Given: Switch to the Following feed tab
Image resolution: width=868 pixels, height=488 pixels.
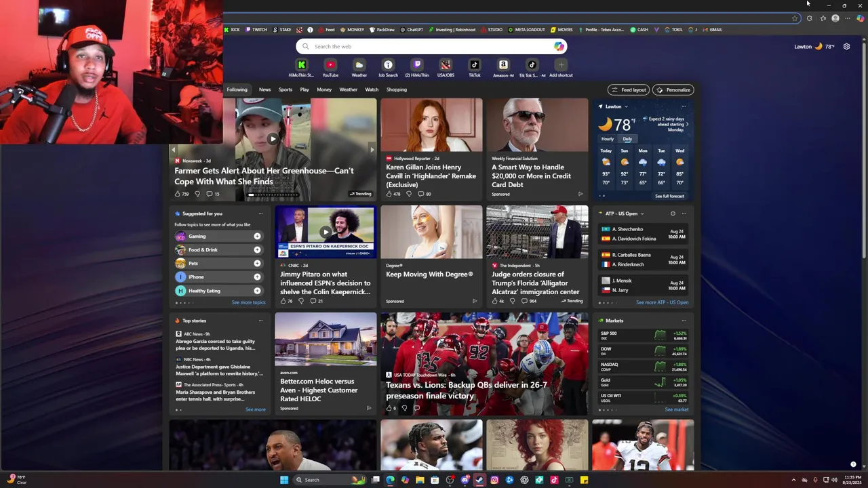Looking at the screenshot, I should (x=237, y=89).
